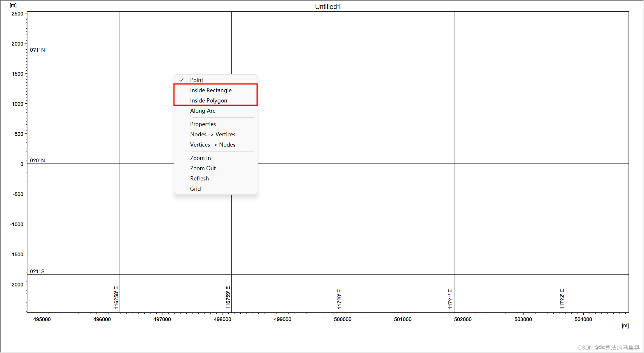Convert Vertices -> Nodes
The height and width of the screenshot is (353, 644).
(212, 145)
